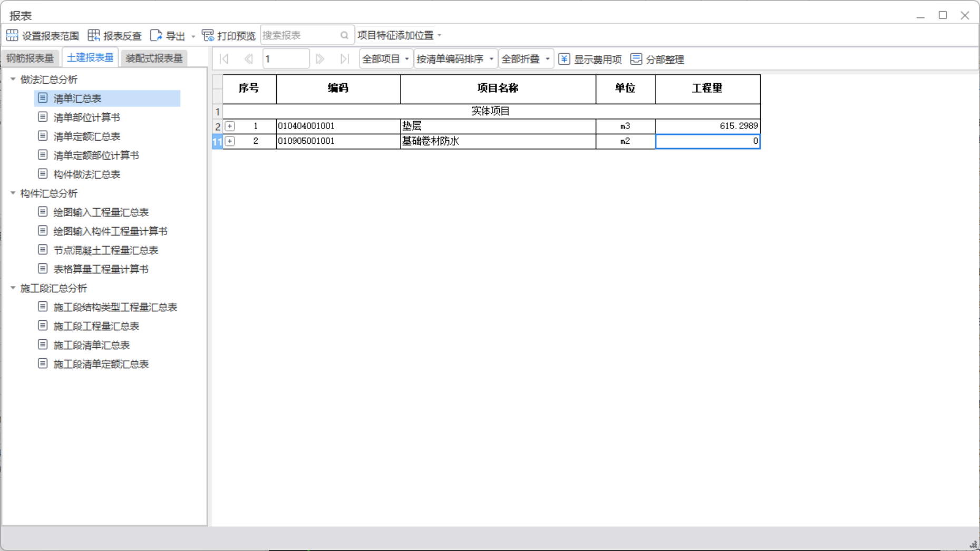Click the 单位 column header
Image resolution: width=980 pixels, height=551 pixels.
point(625,88)
